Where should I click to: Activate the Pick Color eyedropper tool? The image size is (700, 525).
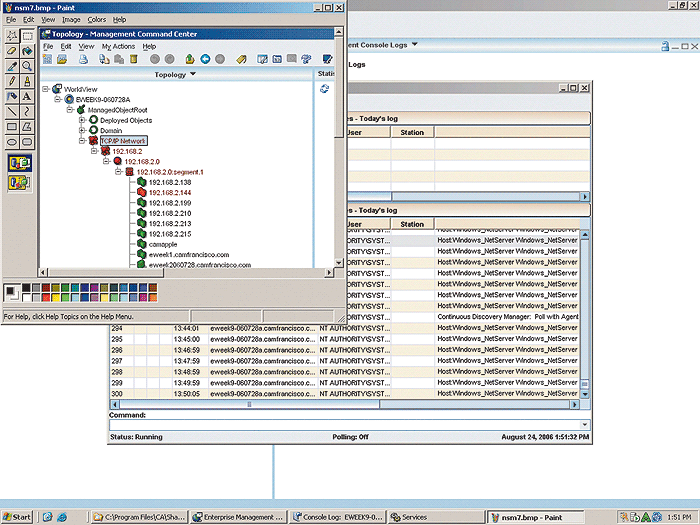12,66
